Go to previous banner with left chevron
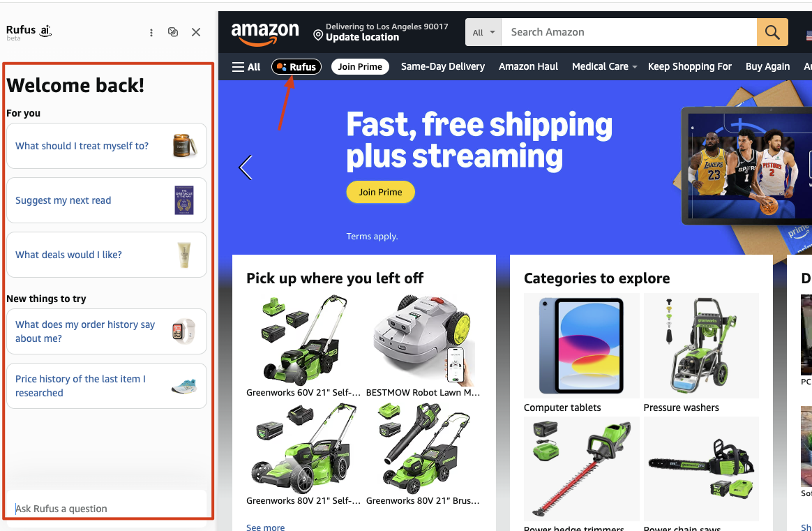This screenshot has width=812, height=531. [246, 167]
